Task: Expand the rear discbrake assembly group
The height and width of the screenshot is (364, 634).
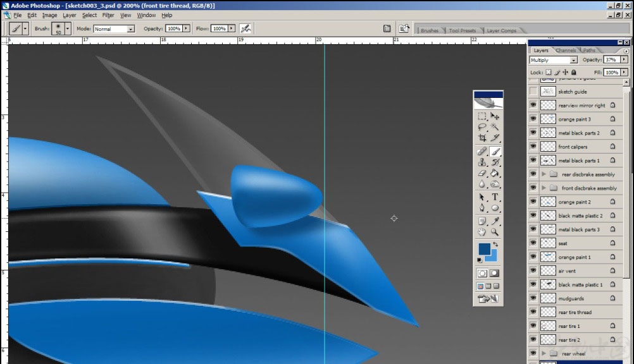Action: [x=544, y=174]
